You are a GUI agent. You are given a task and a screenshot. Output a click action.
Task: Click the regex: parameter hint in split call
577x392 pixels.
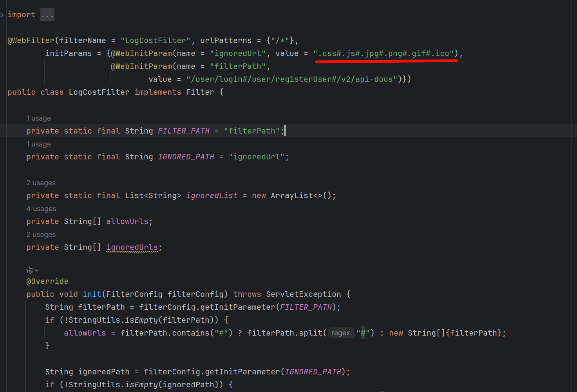341,333
